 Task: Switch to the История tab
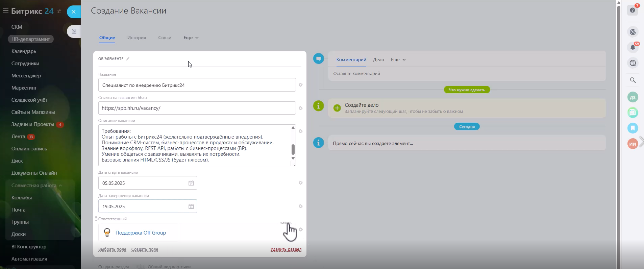click(137, 38)
